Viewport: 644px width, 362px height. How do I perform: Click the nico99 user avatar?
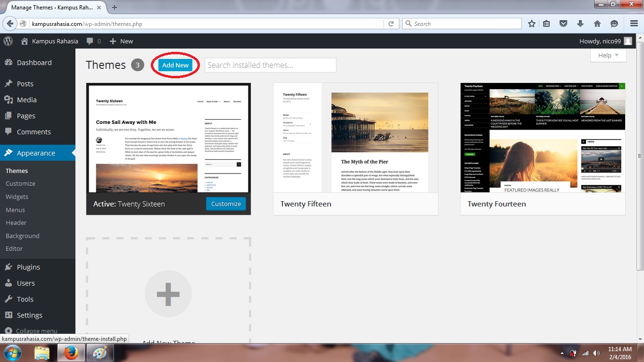[x=627, y=41]
